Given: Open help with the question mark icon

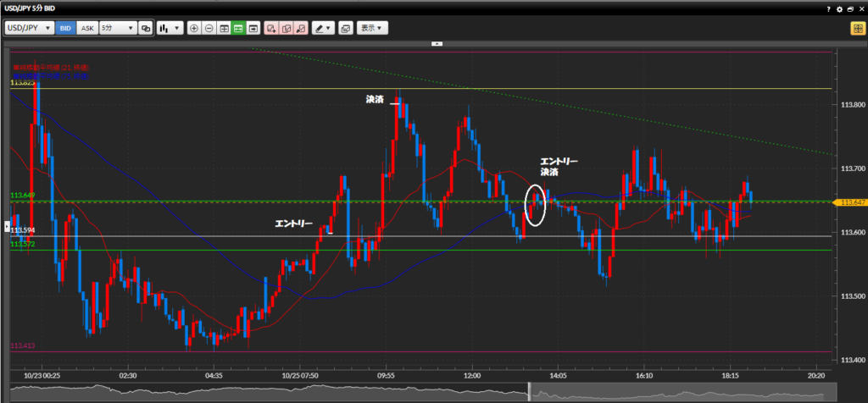Looking at the screenshot, I should click(828, 9).
